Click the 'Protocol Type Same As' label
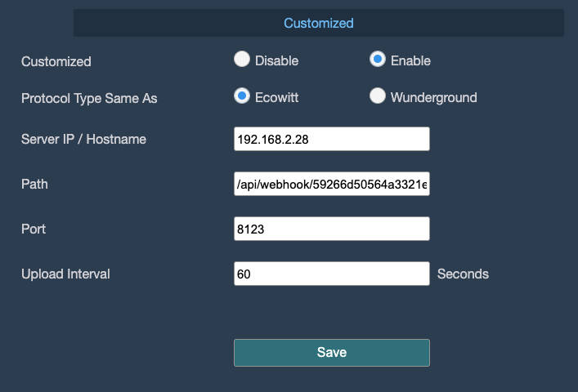This screenshot has height=392, width=578. click(89, 98)
